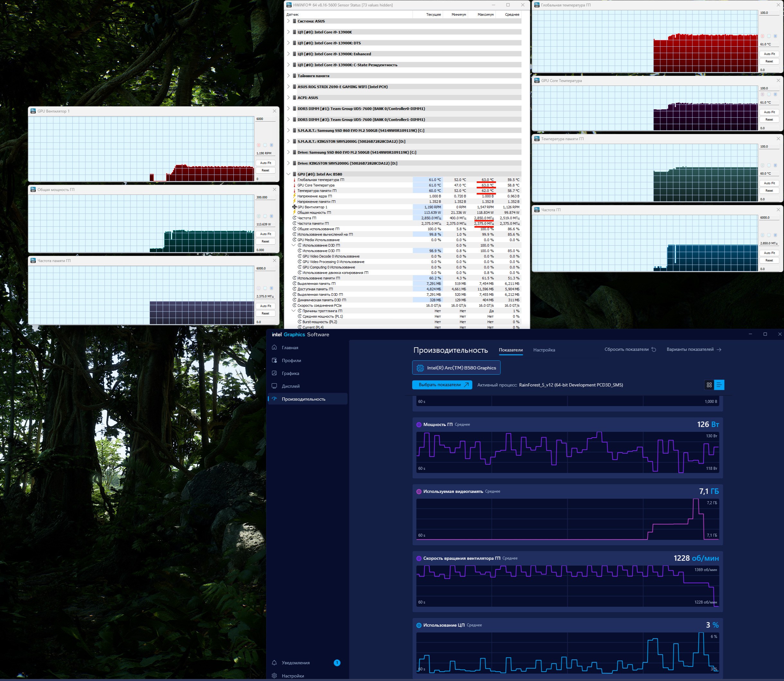This screenshot has width=784, height=681.
Task: Switch metrics to list view icon
Action: [x=719, y=385]
